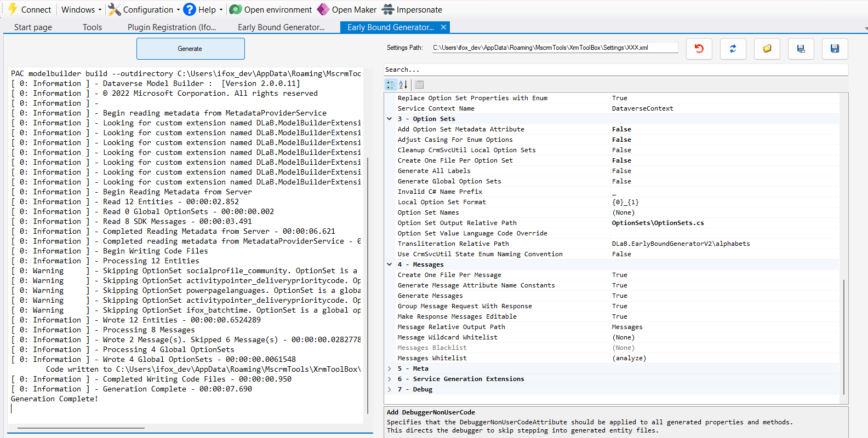Open the Windows dropdown menu

coord(81,9)
